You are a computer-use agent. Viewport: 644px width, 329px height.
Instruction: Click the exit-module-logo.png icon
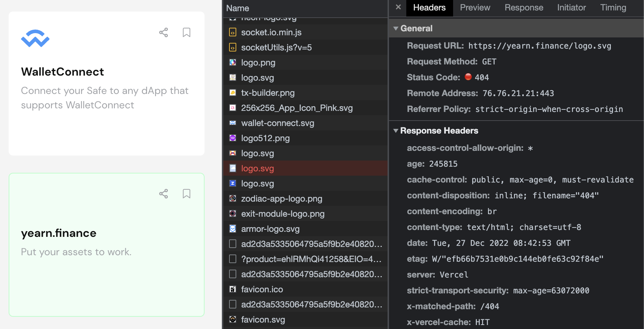(232, 213)
